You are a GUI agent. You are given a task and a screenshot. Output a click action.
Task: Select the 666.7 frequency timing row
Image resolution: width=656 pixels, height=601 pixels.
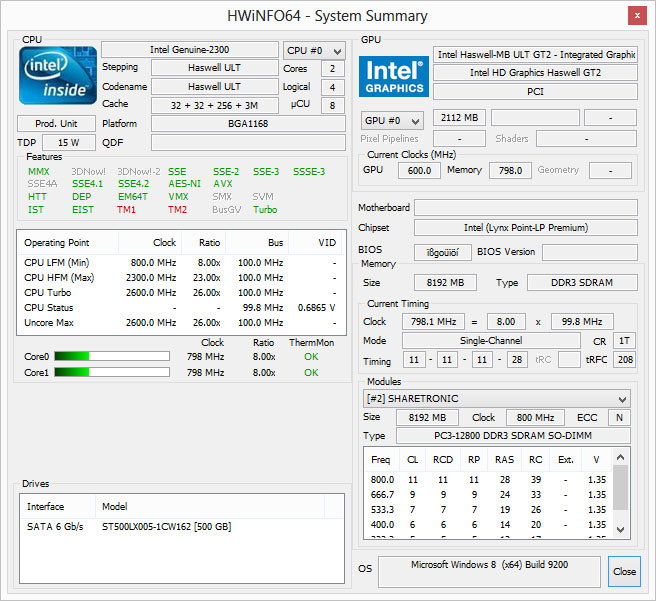pyautogui.click(x=488, y=495)
